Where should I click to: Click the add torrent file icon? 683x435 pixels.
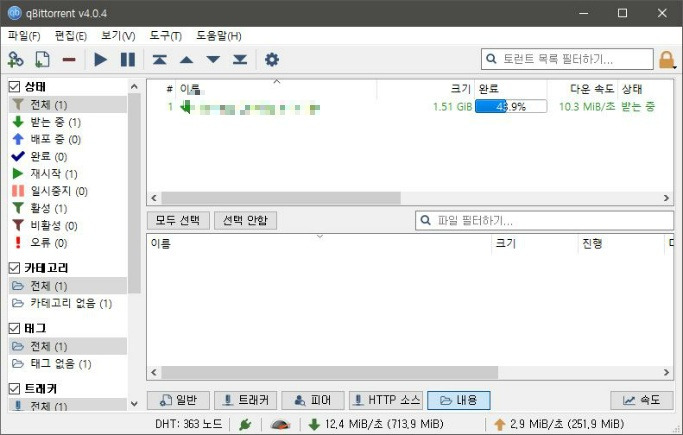pos(42,59)
